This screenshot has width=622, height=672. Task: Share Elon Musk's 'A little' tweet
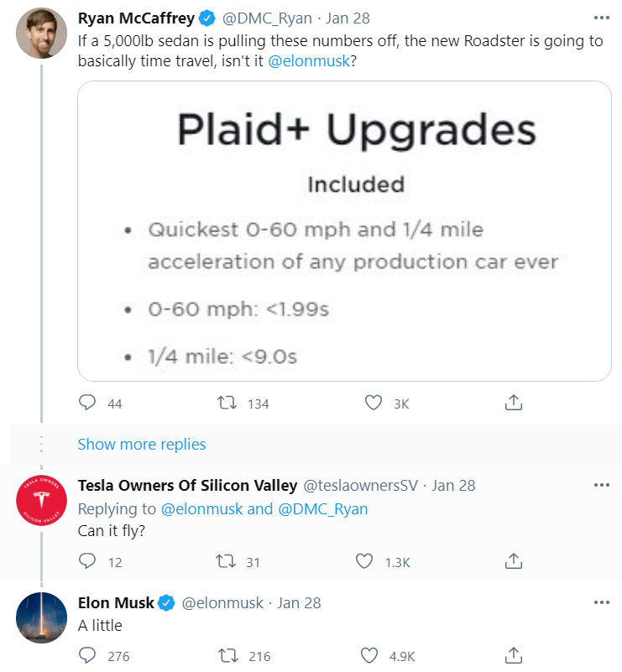(513, 655)
